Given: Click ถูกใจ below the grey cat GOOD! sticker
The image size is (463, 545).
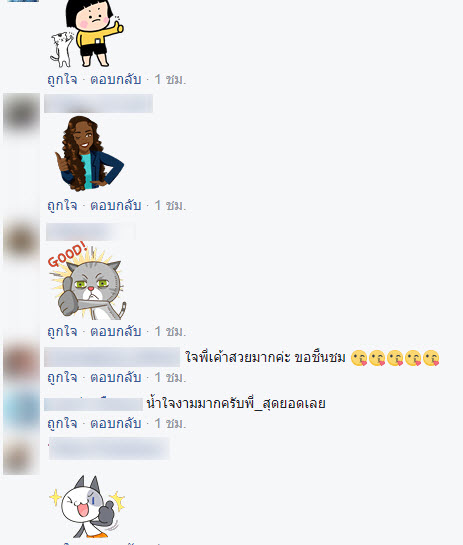Looking at the screenshot, I should pos(62,331).
